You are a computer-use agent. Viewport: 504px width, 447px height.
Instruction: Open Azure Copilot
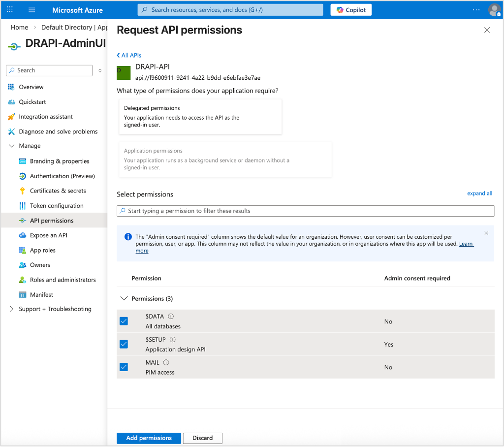(350, 9)
